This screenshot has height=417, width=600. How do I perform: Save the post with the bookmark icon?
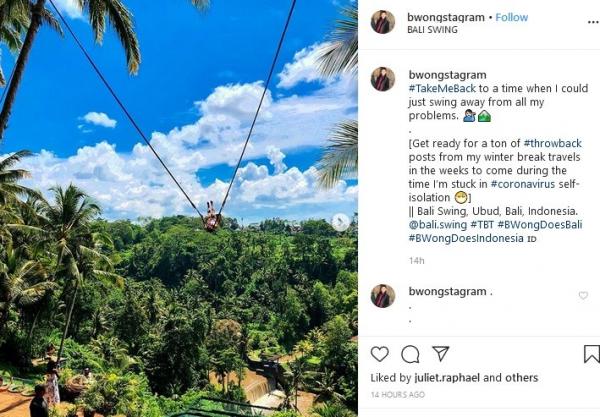pyautogui.click(x=591, y=354)
